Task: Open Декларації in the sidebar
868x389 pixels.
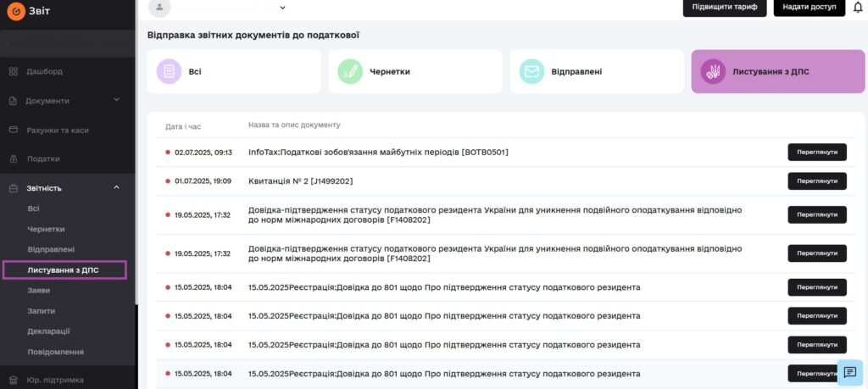Action: tap(48, 331)
